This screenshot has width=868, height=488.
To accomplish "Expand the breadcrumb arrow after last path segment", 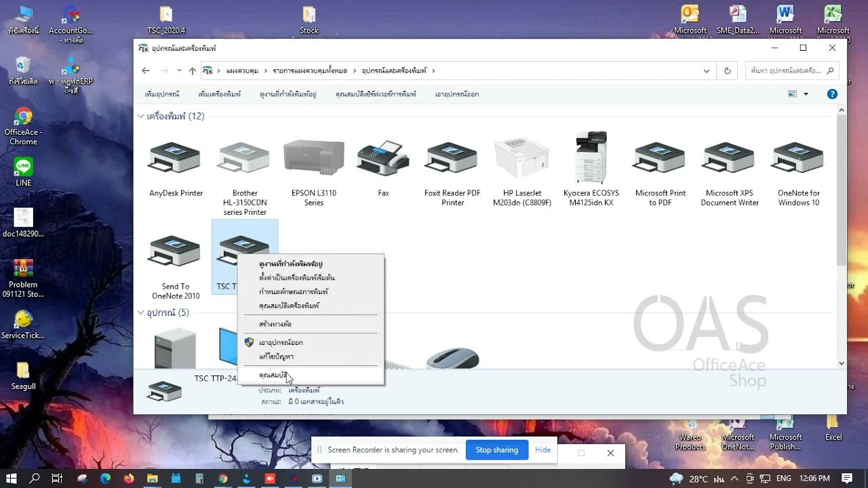I will point(433,70).
